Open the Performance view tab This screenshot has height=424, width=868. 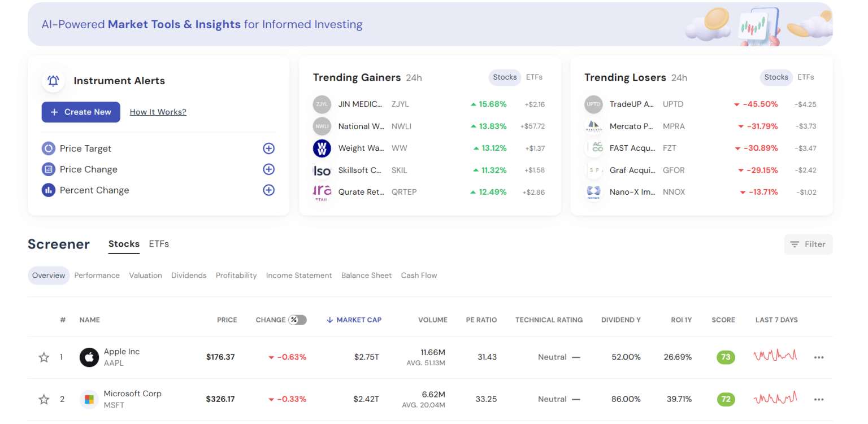coord(97,276)
